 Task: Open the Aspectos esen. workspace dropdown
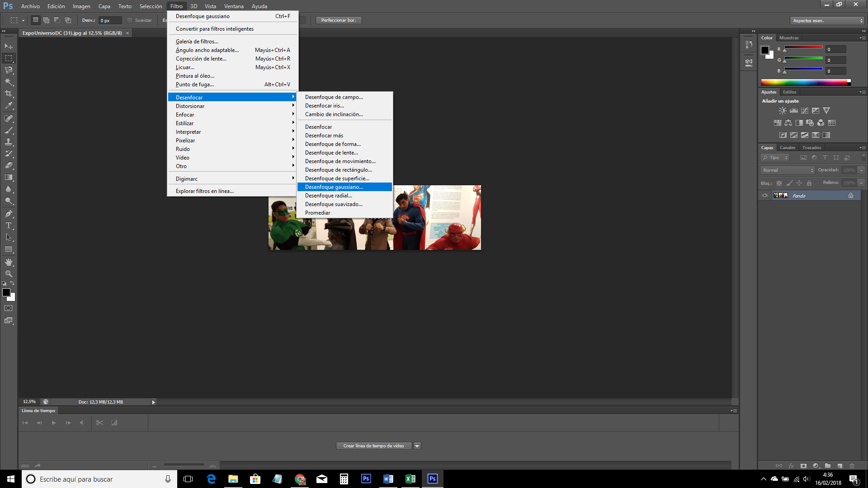[827, 21]
